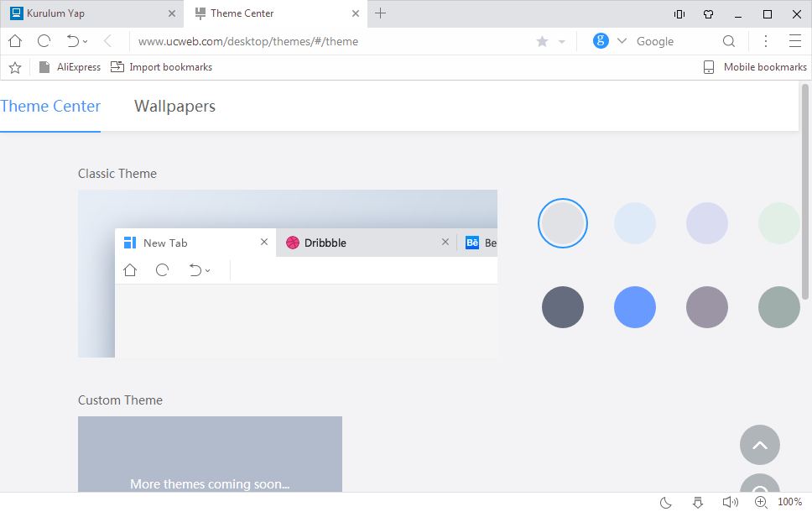Click the magnifier search icon
The width and height of the screenshot is (812, 512).
(729, 41)
